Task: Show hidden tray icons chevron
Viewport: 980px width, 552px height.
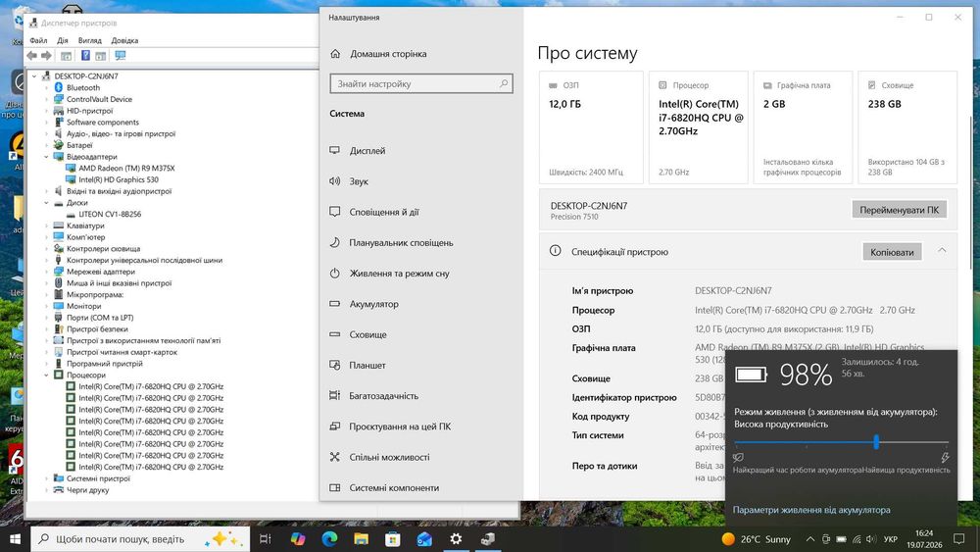Action: click(x=810, y=539)
